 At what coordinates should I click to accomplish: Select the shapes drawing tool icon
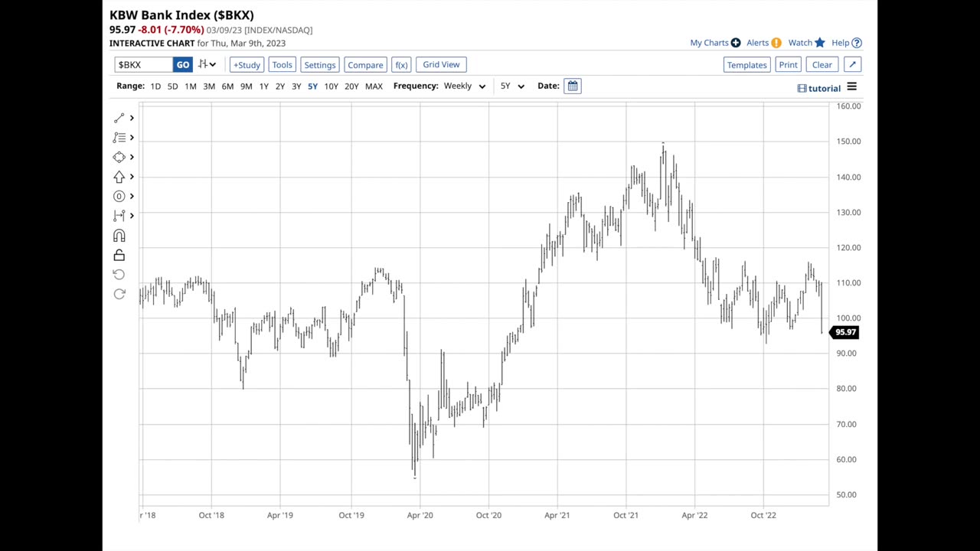119,157
